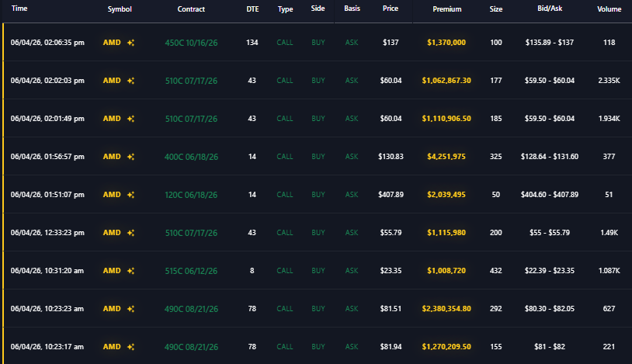Sort by DTE column header
This screenshot has height=364, width=632.
click(252, 9)
